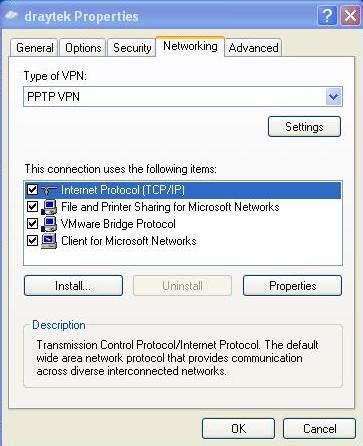
Task: Click the Client for Microsoft Networks icon
Action: (x=49, y=241)
